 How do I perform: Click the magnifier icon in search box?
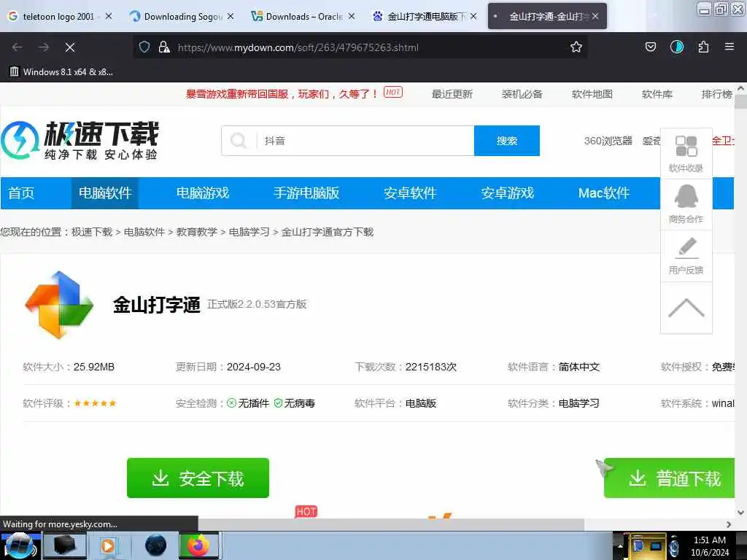pos(239,141)
